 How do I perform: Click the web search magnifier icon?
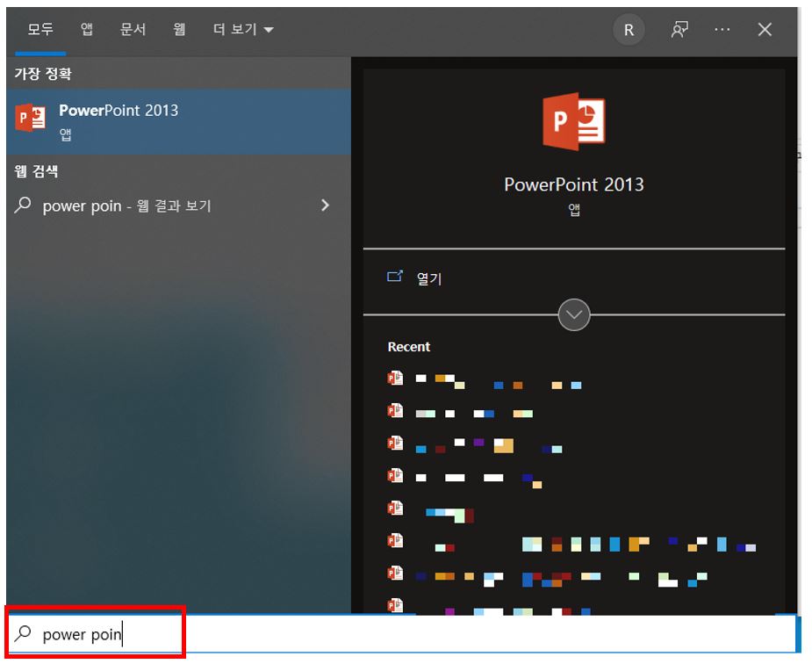click(x=23, y=206)
